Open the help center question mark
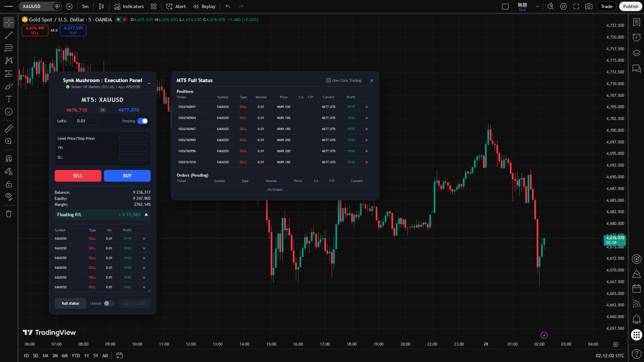644x362 pixels. pos(636,354)
